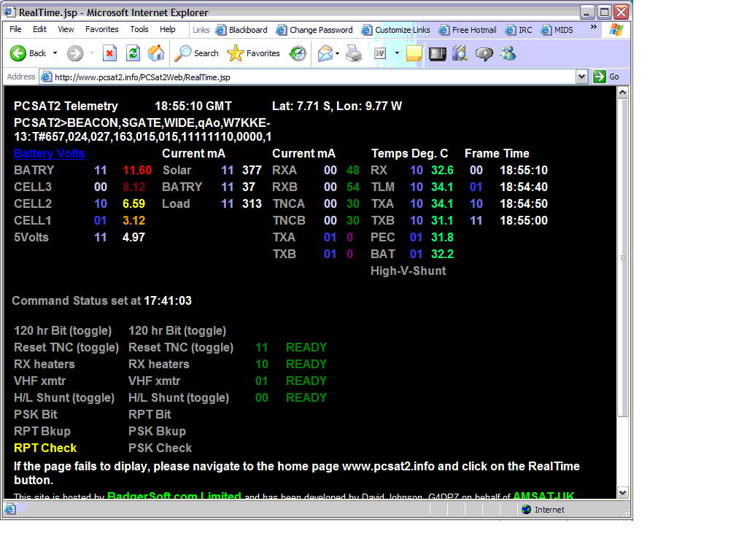Refresh the page with the Refresh icon

[x=133, y=53]
